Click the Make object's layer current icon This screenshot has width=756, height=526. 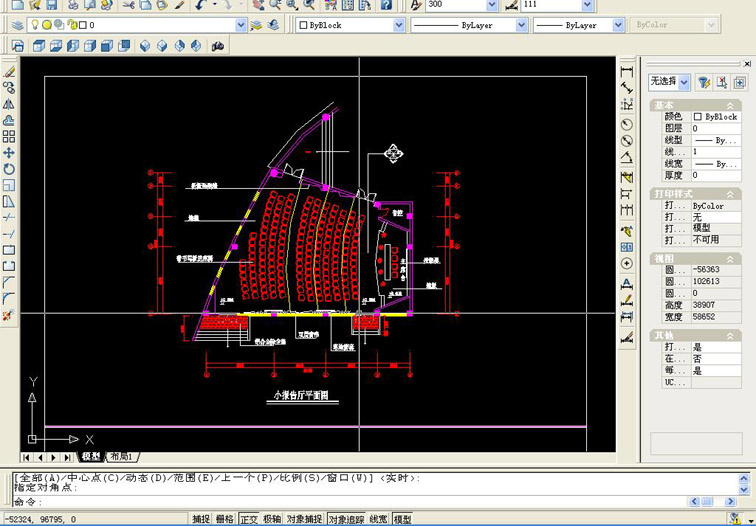[x=256, y=25]
